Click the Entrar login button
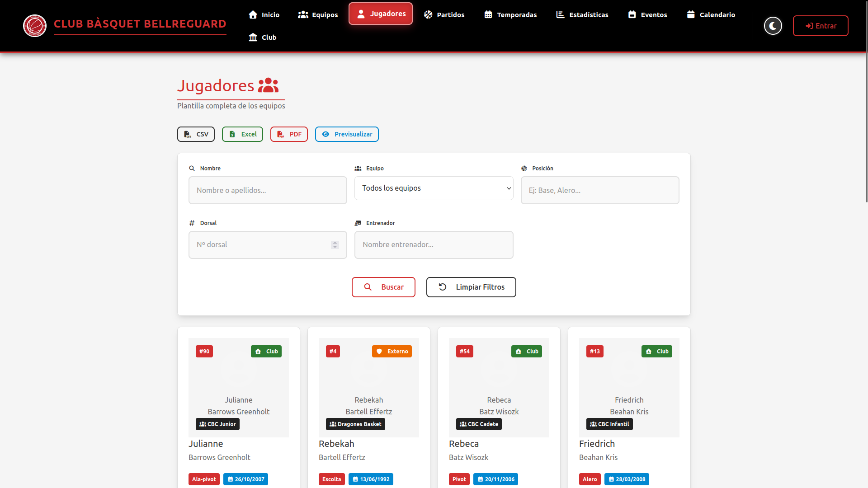Screen dimensions: 868x488 tap(821, 26)
